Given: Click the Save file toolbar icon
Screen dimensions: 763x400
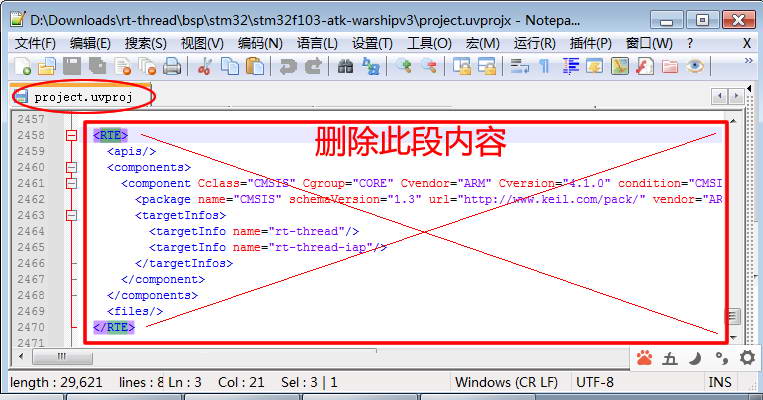Looking at the screenshot, I should coord(71,66).
